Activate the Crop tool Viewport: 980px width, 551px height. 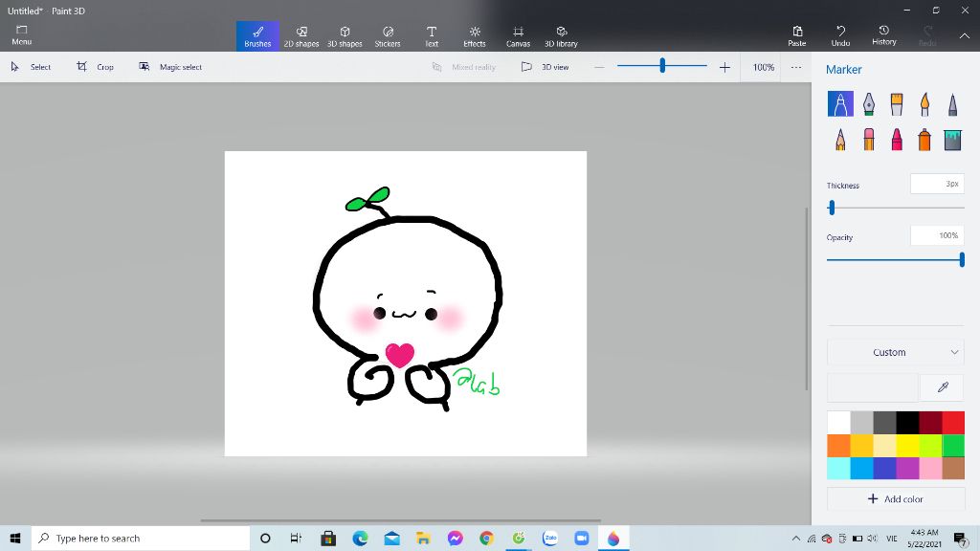coord(95,67)
